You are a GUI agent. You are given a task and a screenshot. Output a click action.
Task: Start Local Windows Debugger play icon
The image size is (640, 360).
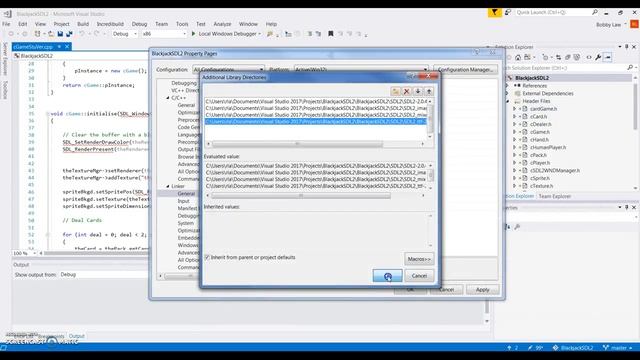tap(193, 34)
